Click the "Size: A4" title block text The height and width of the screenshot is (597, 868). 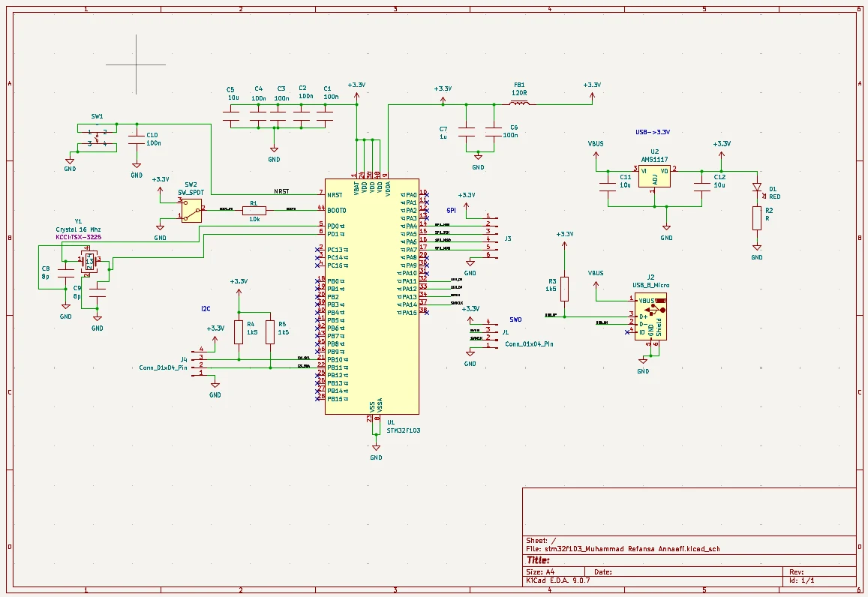[x=540, y=572]
